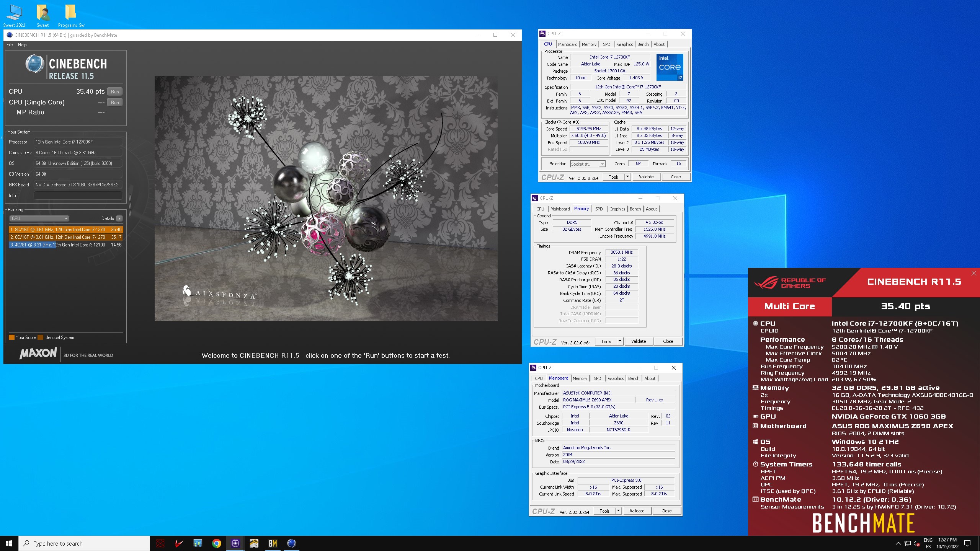980x551 pixels.
Task: Click the Intel Core i7 logo in CPU-Z
Action: coord(670,67)
